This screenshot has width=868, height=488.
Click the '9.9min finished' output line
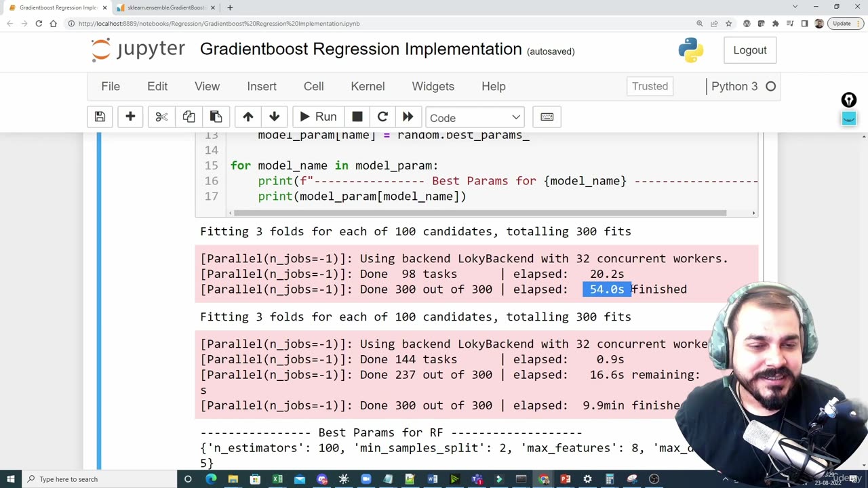coord(440,405)
